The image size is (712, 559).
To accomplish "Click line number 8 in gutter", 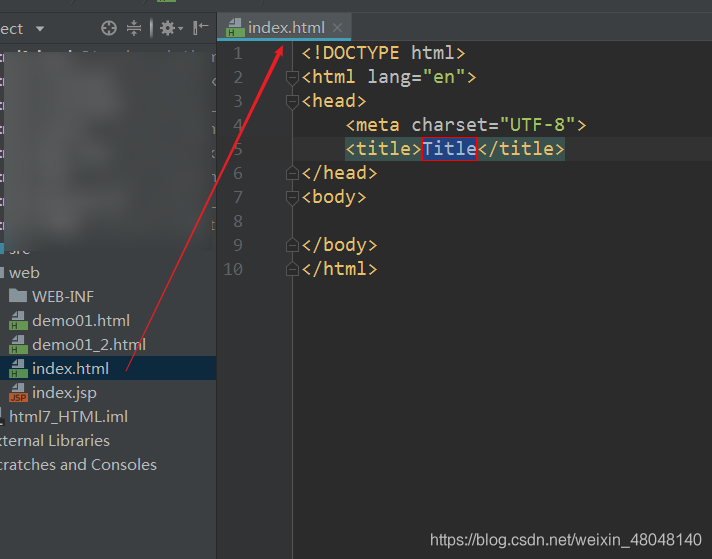I will pos(237,222).
